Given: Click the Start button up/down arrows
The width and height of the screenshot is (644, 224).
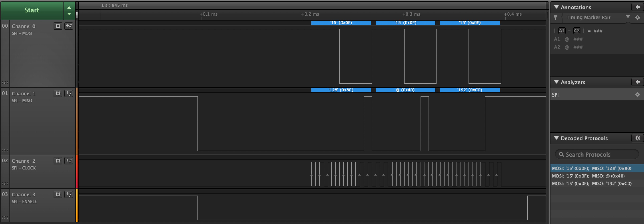Looking at the screenshot, I should [x=69, y=11].
